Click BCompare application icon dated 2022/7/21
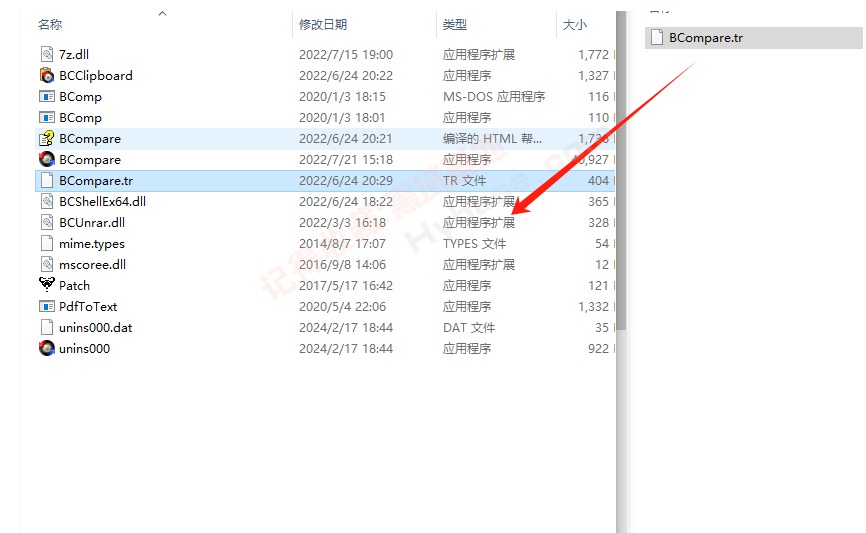The height and width of the screenshot is (533, 866). (47, 159)
